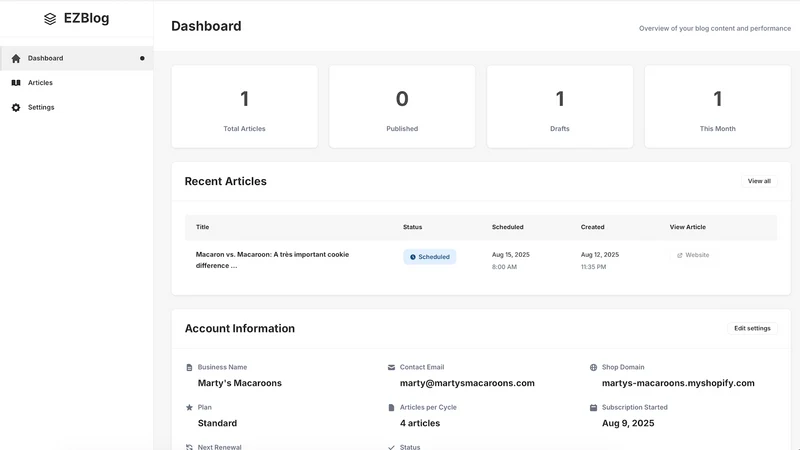
Task: Click the calendar icon beside Subscription Started
Action: pyautogui.click(x=593, y=408)
